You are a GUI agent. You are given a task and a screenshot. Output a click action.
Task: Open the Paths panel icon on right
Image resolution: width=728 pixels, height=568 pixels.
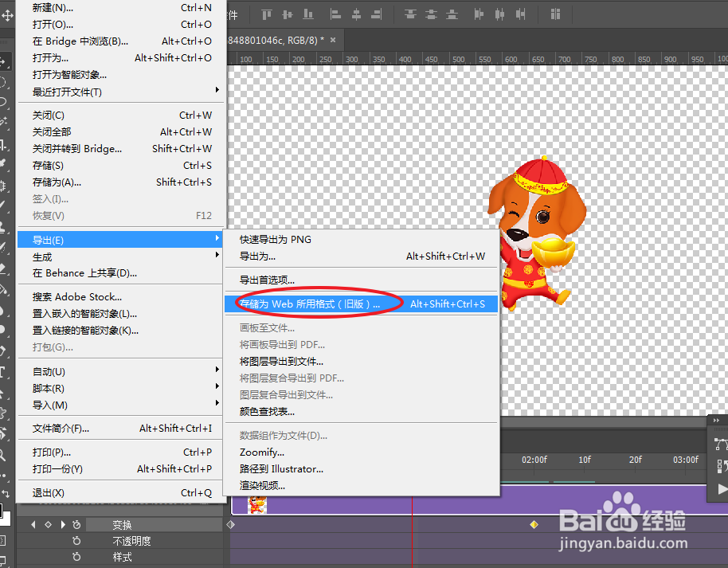[721, 444]
